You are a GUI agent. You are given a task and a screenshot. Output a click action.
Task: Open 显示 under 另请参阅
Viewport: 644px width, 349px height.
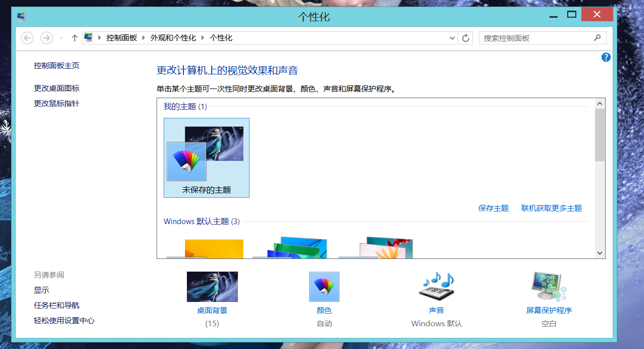(41, 290)
